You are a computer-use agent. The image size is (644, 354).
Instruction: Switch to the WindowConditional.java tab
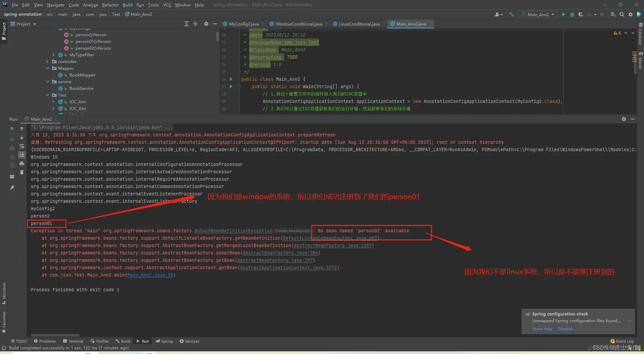click(299, 24)
